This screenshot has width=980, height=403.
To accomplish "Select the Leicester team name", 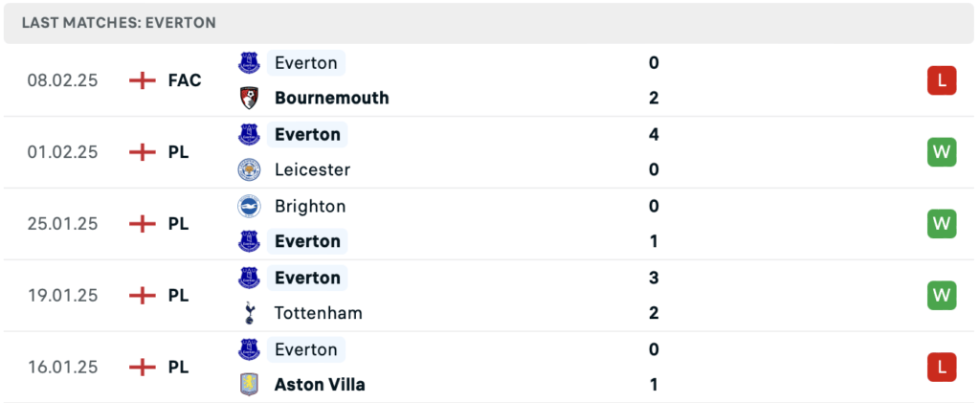I will pos(312,170).
